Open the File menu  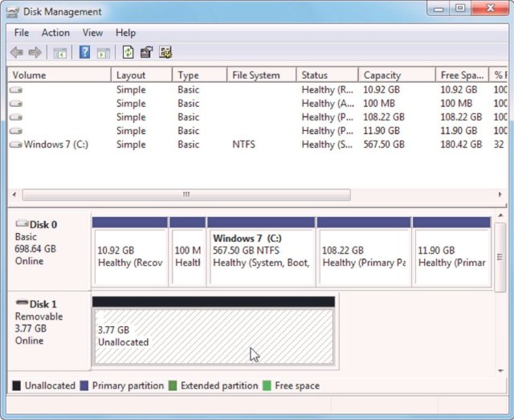tap(22, 33)
